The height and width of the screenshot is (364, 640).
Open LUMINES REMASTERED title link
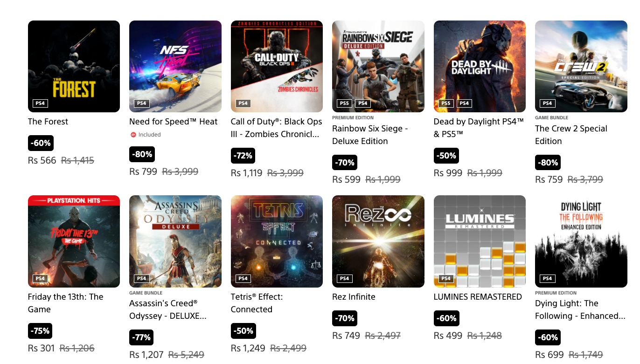tap(478, 297)
